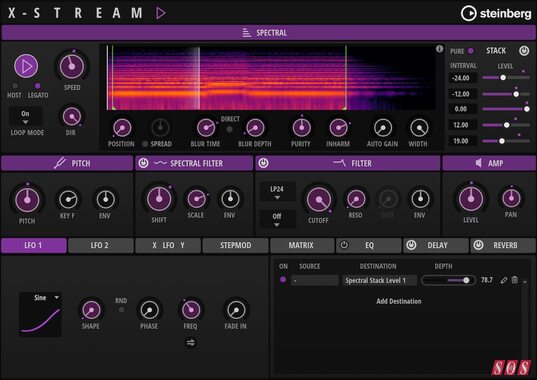Click the Spectral Filter Scale knob

pyautogui.click(x=196, y=199)
